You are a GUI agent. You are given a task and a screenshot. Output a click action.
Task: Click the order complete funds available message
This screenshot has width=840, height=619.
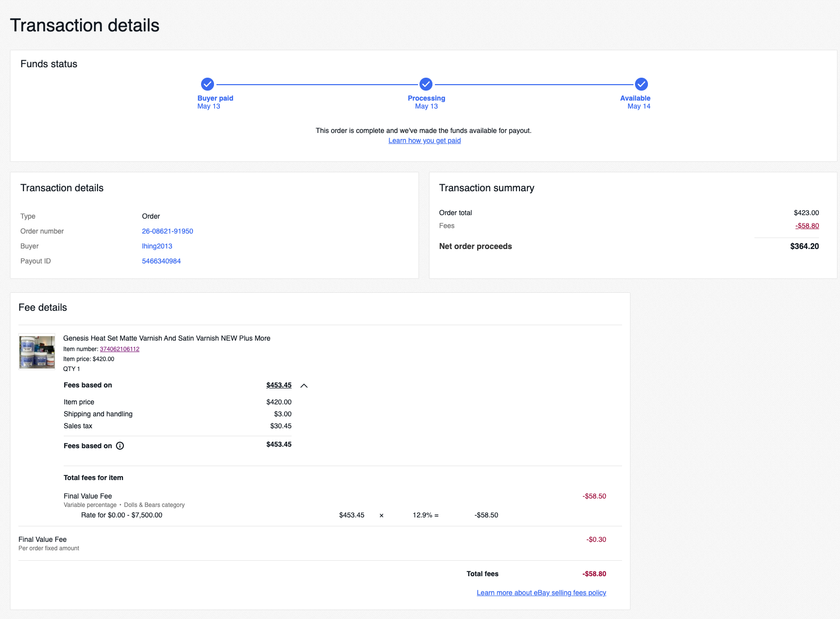pos(423,130)
